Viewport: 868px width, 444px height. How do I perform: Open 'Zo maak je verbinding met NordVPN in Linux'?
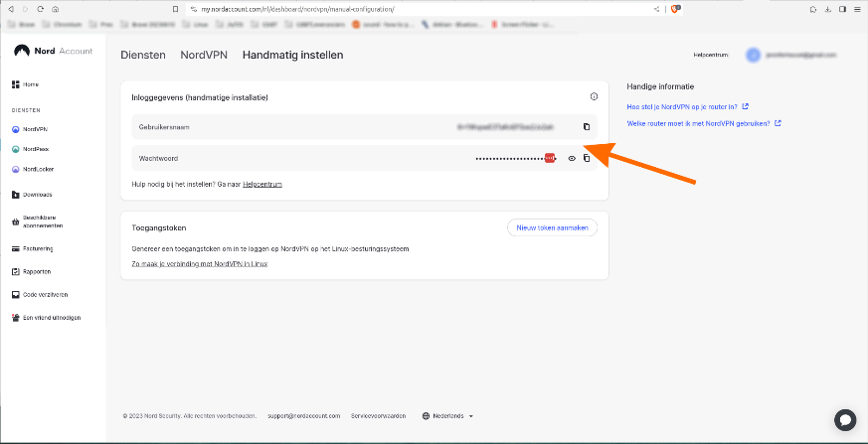pos(200,264)
